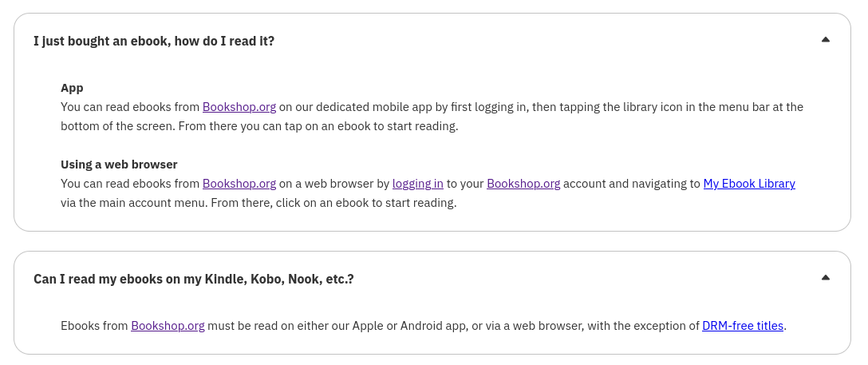Collapse the 'I just bought an ebook' caret icon
This screenshot has width=868, height=365.
pos(826,39)
